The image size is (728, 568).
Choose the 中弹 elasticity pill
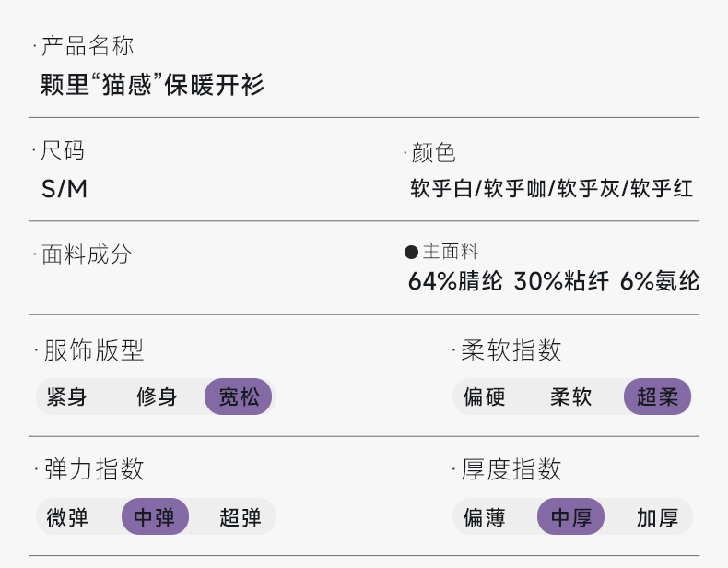[x=155, y=517]
